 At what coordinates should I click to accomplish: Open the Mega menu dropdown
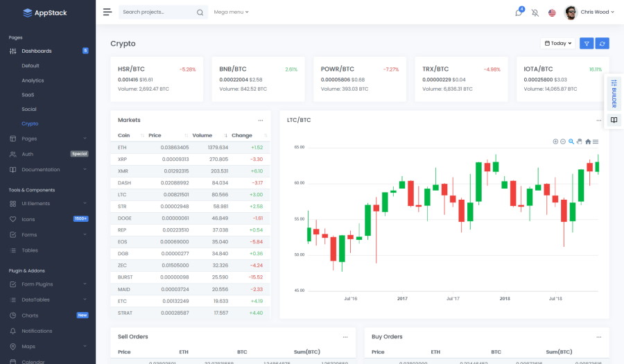(231, 12)
